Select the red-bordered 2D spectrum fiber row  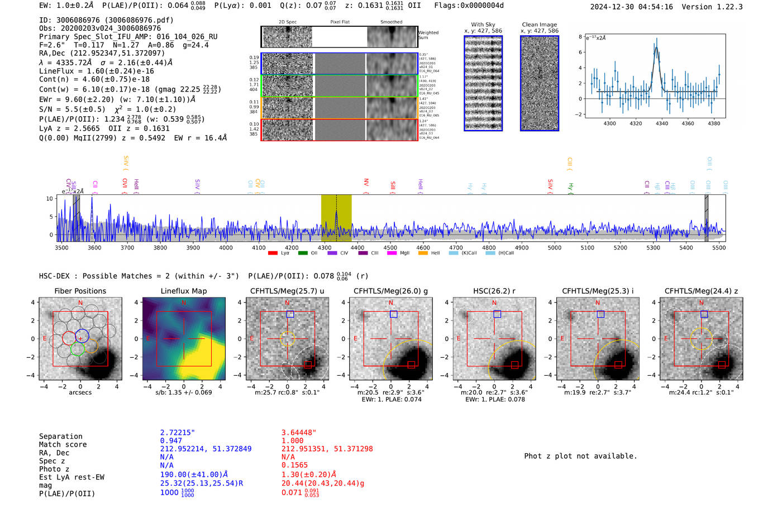pyautogui.click(x=339, y=130)
